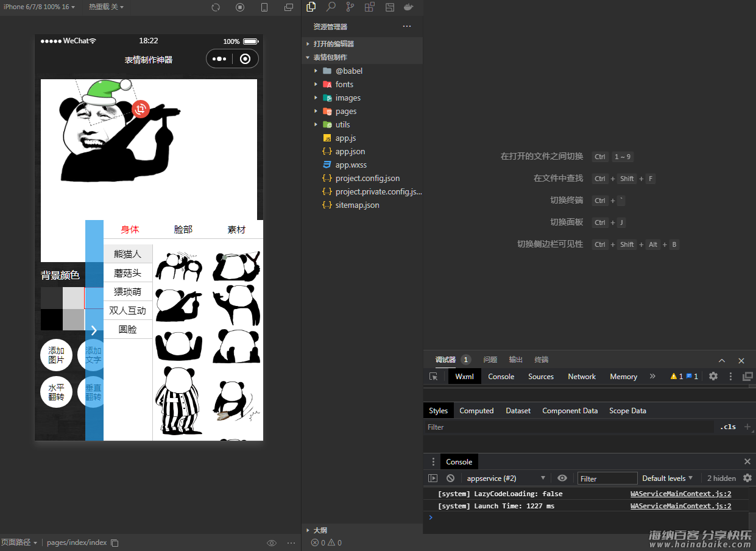Expand the 大纲 outline section
The height and width of the screenshot is (551, 756).
[x=362, y=530]
